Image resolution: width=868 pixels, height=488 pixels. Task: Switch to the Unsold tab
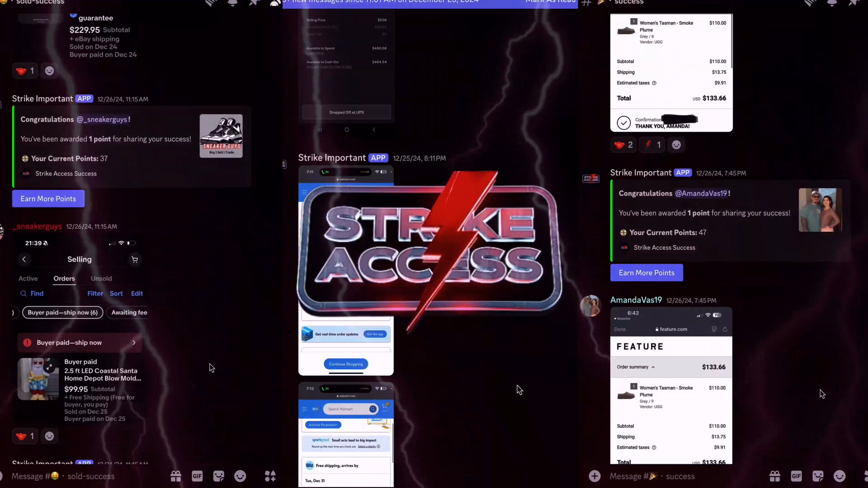tap(101, 279)
